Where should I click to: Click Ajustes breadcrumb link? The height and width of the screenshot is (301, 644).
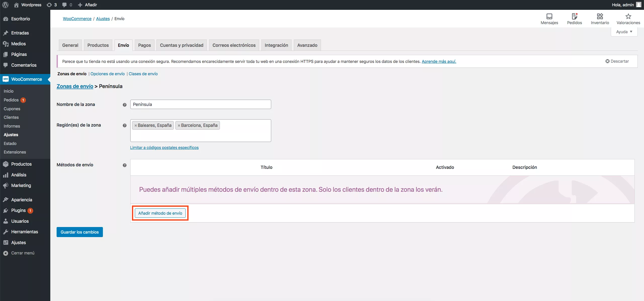coord(103,19)
